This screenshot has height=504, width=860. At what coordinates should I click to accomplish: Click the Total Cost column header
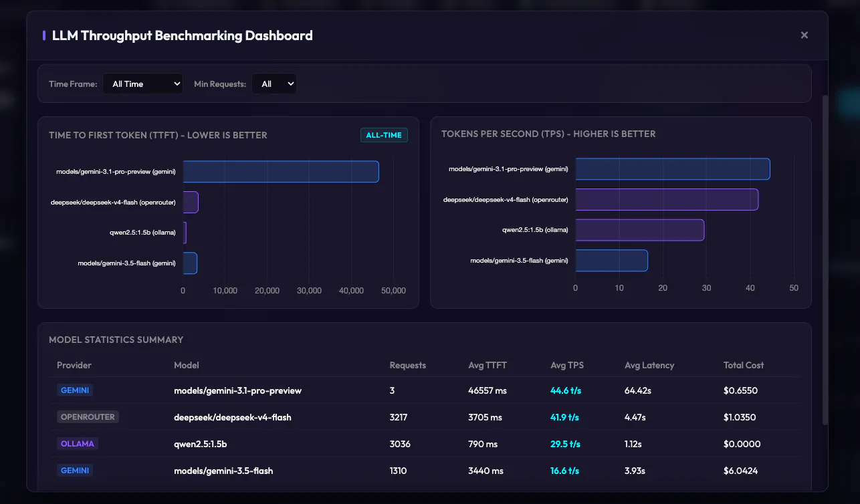coord(744,365)
